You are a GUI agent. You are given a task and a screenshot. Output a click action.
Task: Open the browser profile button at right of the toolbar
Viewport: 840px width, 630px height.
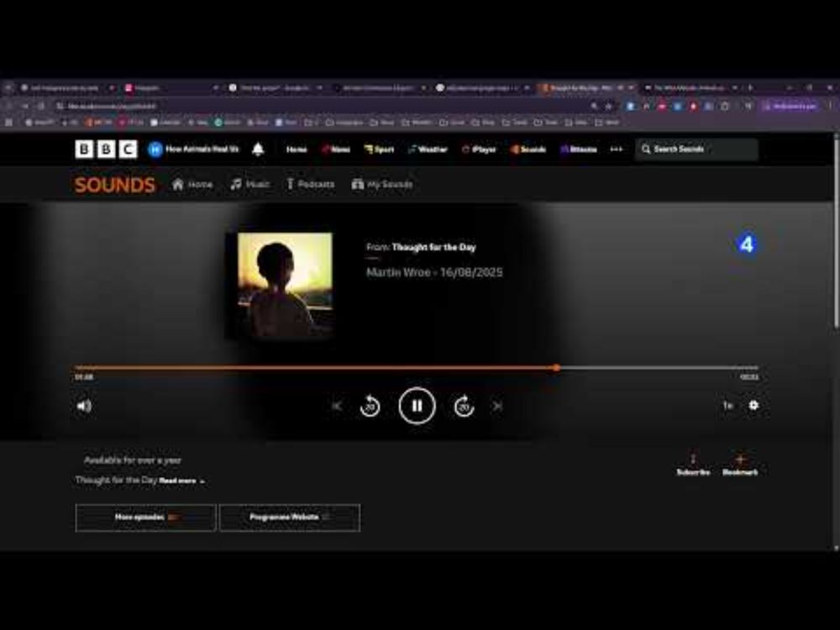(x=790, y=106)
